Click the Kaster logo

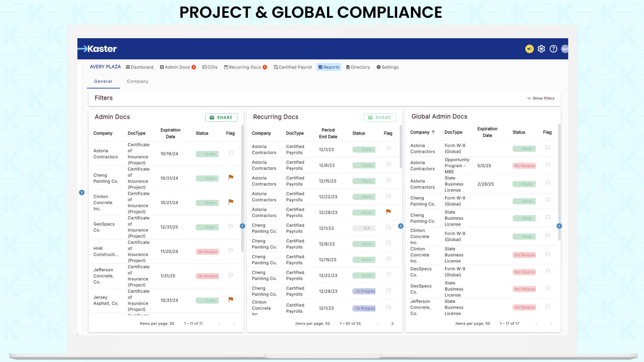click(98, 49)
